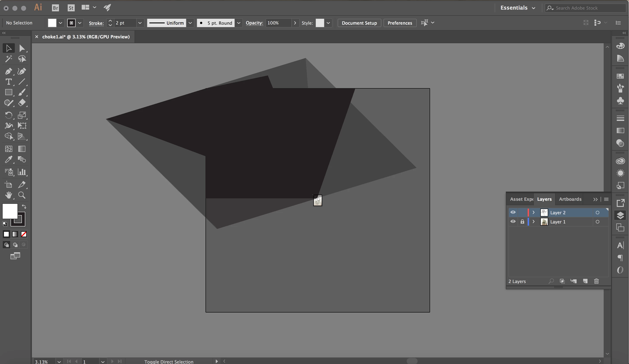
Task: Select the Rotate tool
Action: [8, 115]
